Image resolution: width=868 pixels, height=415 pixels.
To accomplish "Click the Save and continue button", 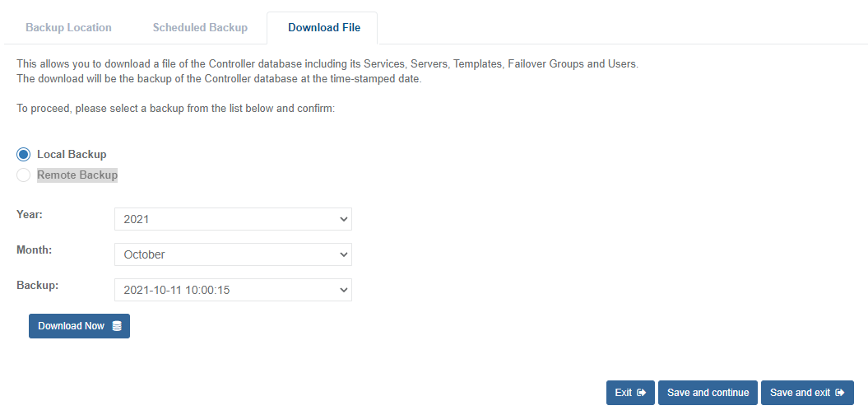I will (x=708, y=393).
